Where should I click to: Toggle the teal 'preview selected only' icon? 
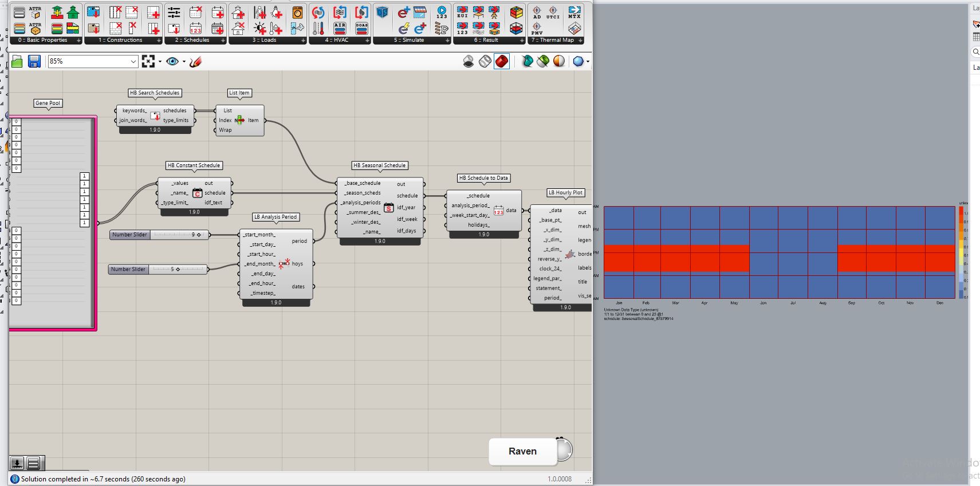(527, 61)
